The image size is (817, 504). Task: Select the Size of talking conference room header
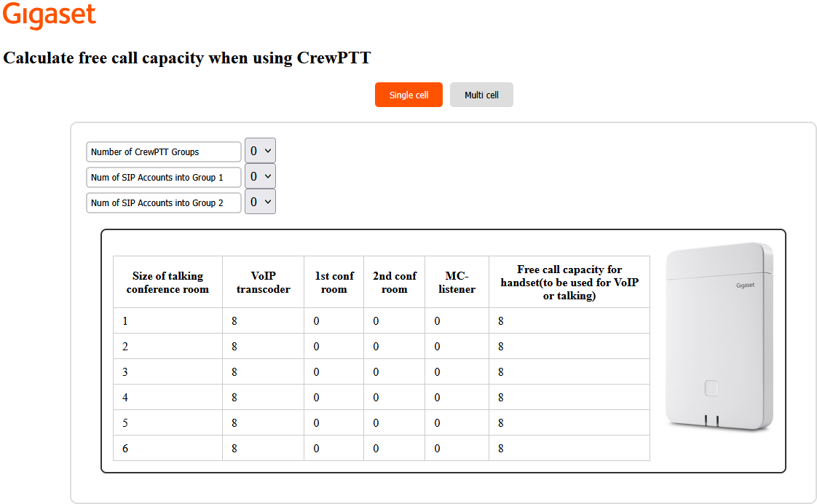point(167,283)
